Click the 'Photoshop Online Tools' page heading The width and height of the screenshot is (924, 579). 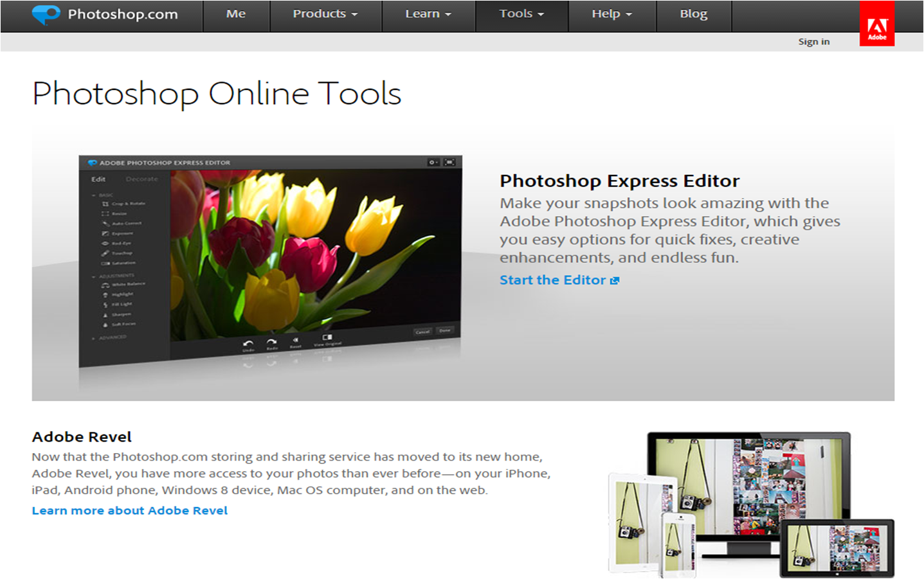pos(217,94)
